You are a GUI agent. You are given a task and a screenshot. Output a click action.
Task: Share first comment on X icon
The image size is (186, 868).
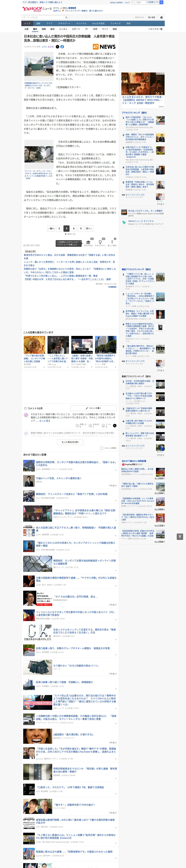115,426
